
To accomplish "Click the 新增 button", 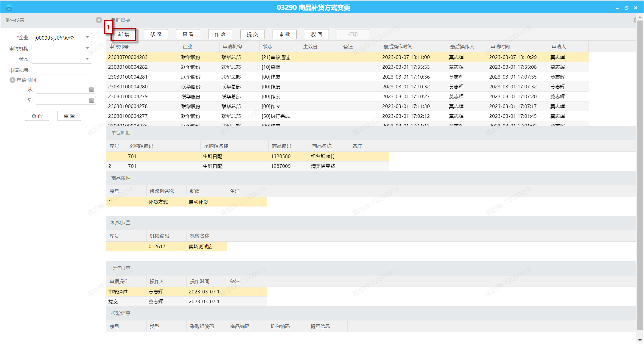I will (124, 34).
